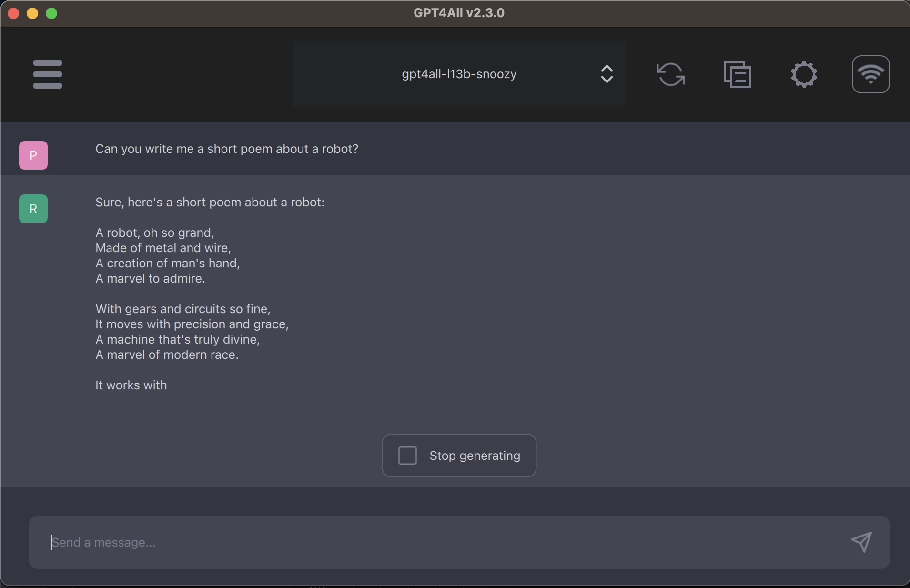Screen dimensions: 910x588
Task: Open the hamburger side drawer menu
Action: (48, 74)
